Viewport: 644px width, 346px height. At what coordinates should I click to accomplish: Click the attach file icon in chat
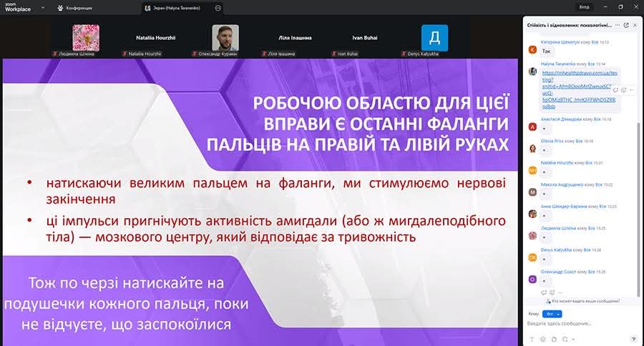(x=553, y=338)
